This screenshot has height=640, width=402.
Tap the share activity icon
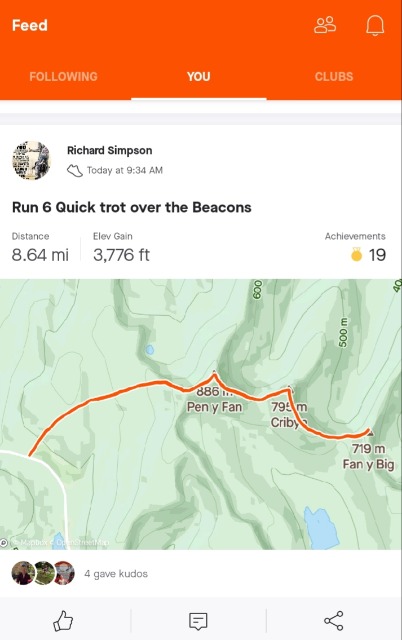[334, 621]
